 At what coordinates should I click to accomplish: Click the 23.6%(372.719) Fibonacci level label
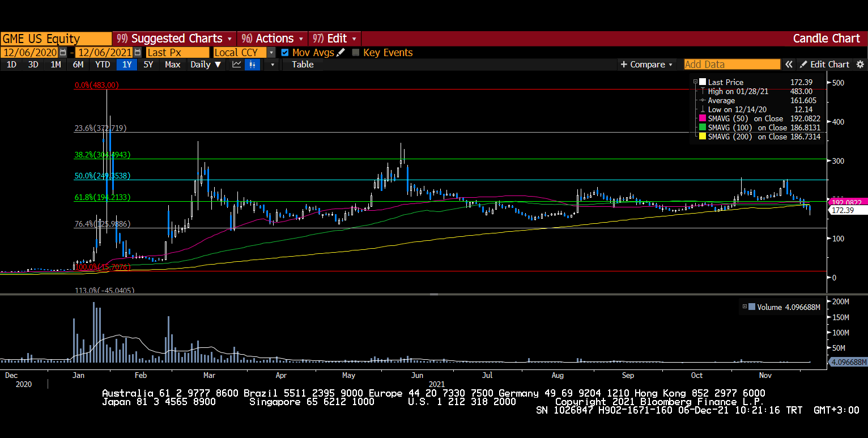pyautogui.click(x=101, y=129)
